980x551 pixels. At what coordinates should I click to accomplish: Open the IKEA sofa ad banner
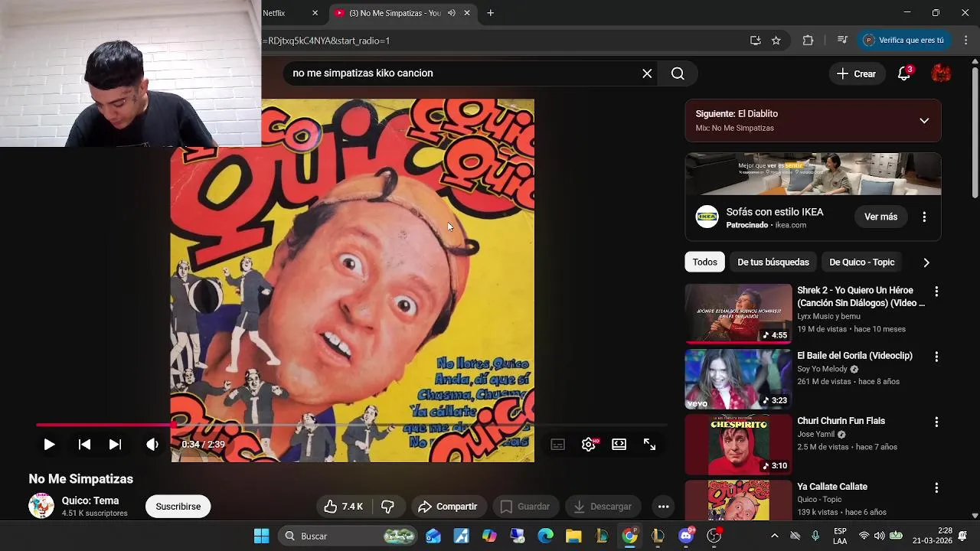pyautogui.click(x=813, y=174)
